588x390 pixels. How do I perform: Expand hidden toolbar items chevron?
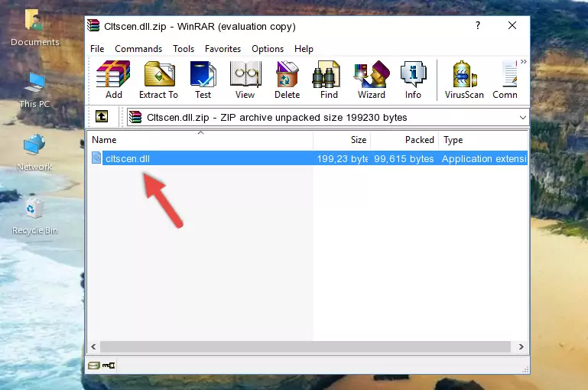point(524,61)
